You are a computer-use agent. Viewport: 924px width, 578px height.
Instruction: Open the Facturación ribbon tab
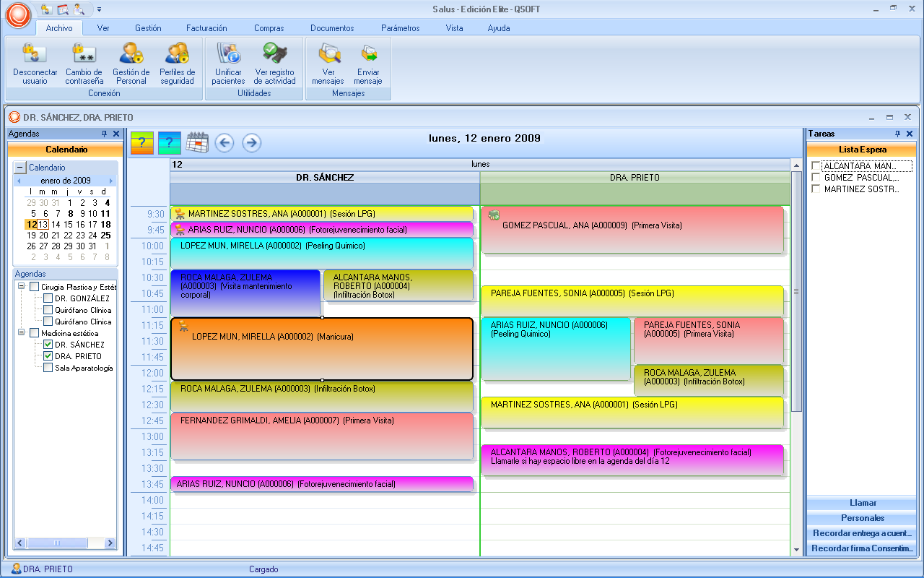pos(206,28)
